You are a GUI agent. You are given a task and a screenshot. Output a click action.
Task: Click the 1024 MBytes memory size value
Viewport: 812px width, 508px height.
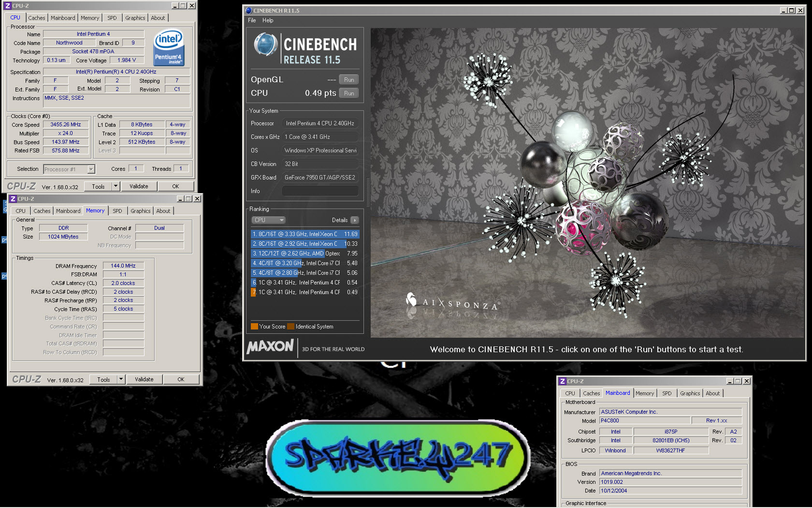63,237
